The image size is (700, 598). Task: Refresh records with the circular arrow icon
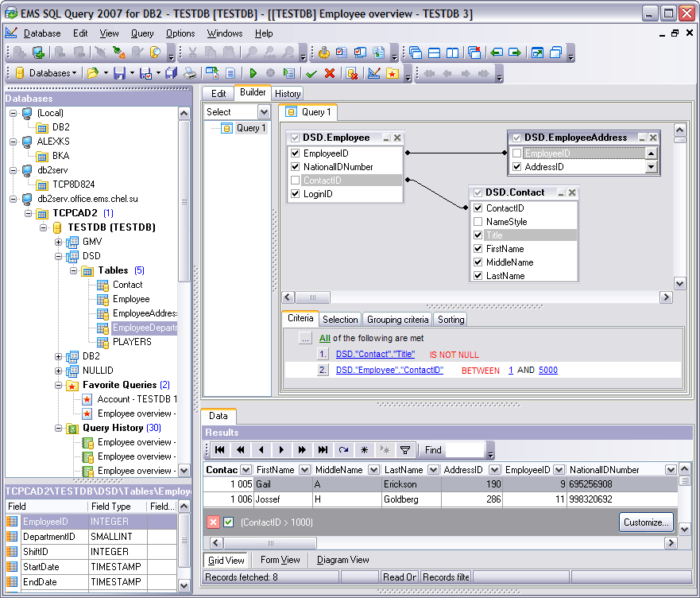(342, 449)
